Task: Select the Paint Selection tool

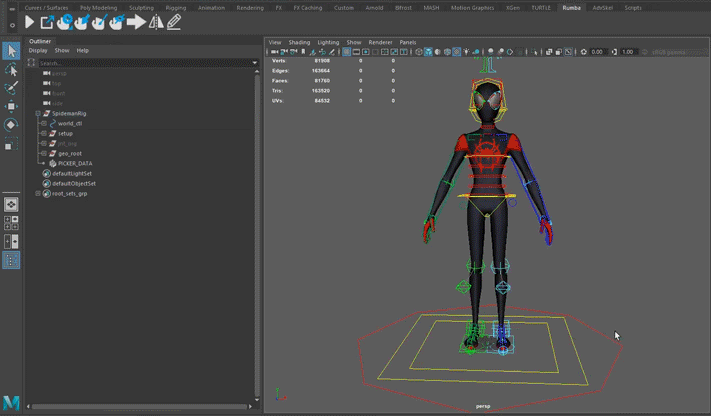Action: point(11,88)
